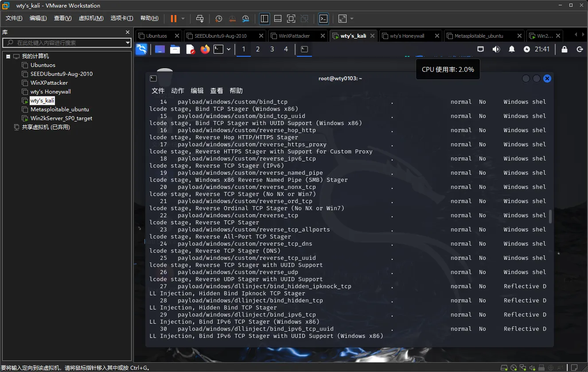Show previous VM tabs with the left arrow
588x372 pixels.
click(x=576, y=35)
